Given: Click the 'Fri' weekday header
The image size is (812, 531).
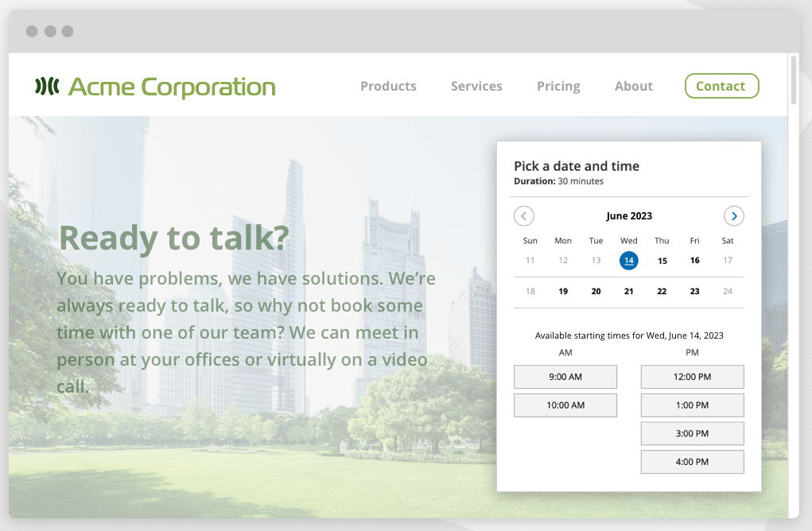Looking at the screenshot, I should pos(695,241).
